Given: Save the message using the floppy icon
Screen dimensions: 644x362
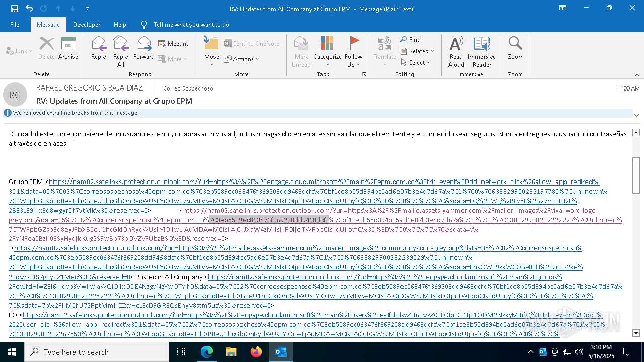Looking at the screenshot, I should (15, 8).
